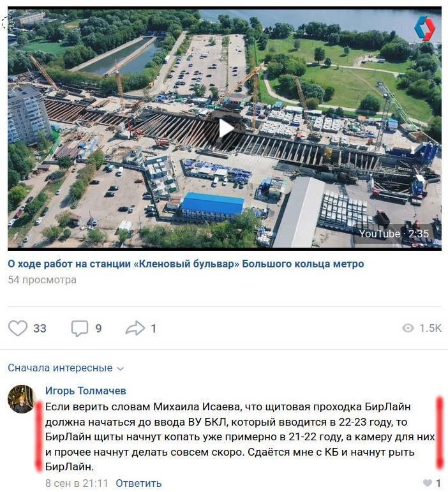Click the like count 33
This screenshot has height=492, width=448.
[x=40, y=329]
